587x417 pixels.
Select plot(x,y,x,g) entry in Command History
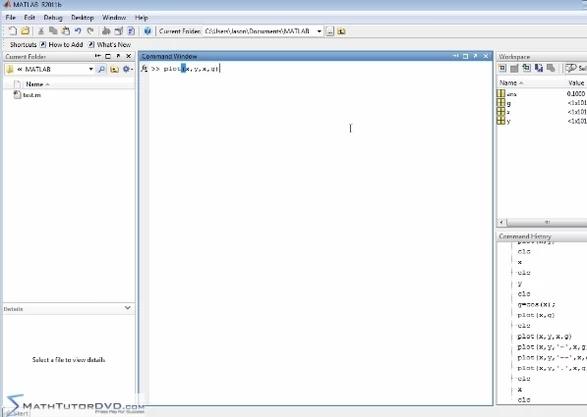tap(545, 337)
